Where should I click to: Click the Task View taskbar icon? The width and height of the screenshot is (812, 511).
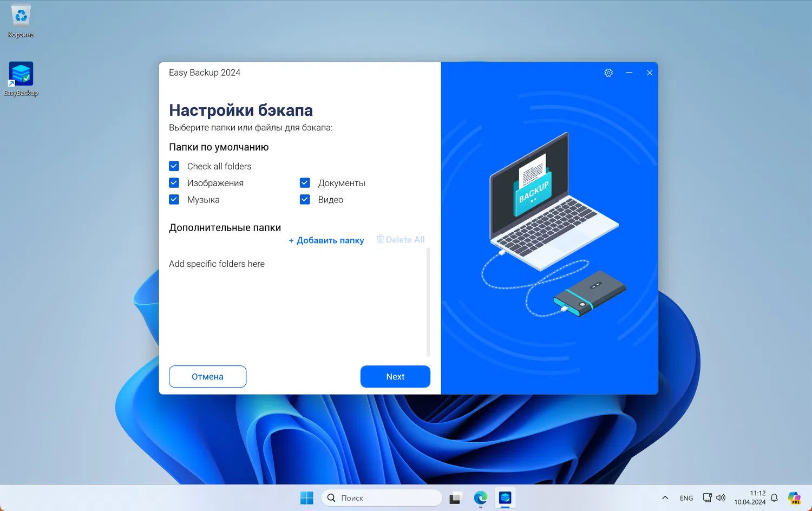pos(455,497)
